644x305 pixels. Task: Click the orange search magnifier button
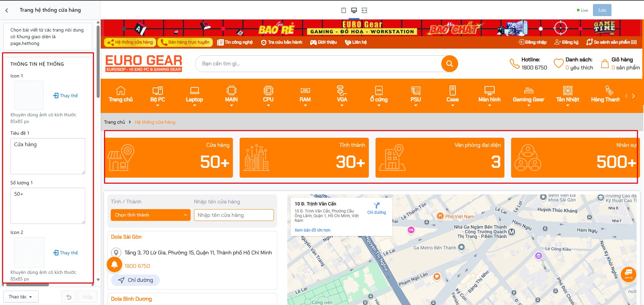tap(450, 64)
